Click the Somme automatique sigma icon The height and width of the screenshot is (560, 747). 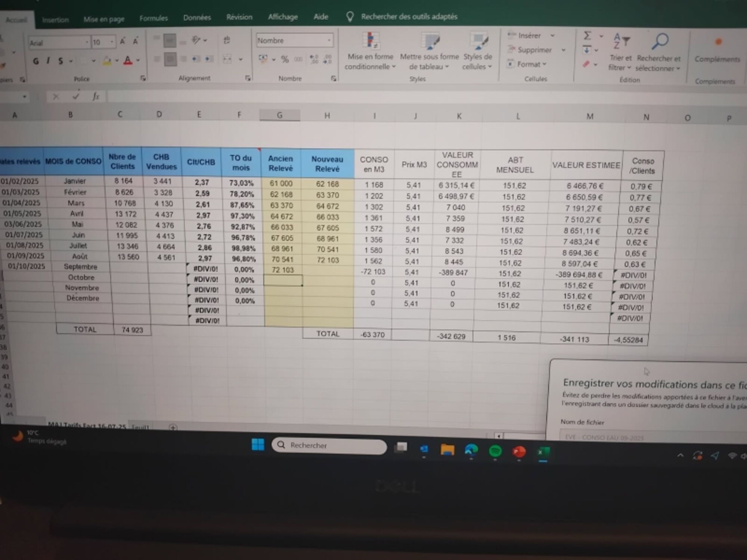tap(588, 36)
